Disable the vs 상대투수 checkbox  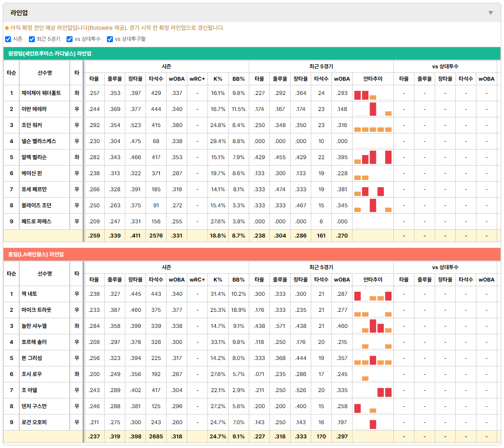pyautogui.click(x=69, y=39)
